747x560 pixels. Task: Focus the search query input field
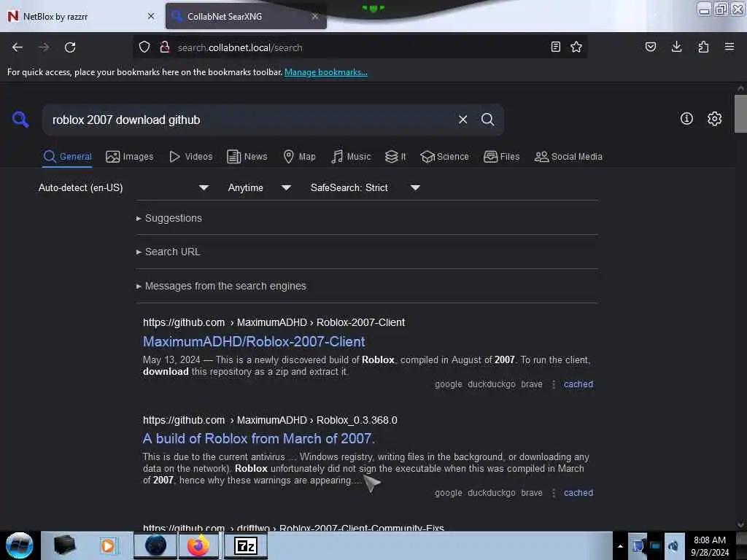coord(250,120)
